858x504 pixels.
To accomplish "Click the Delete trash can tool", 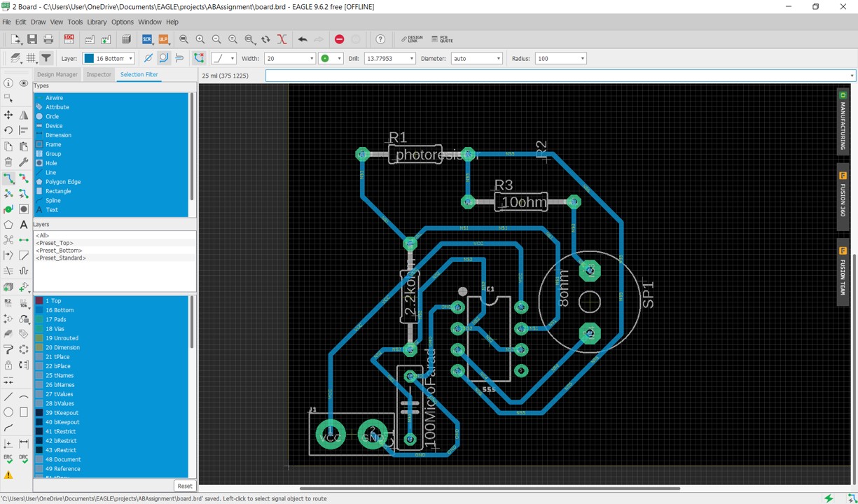I will [x=8, y=162].
